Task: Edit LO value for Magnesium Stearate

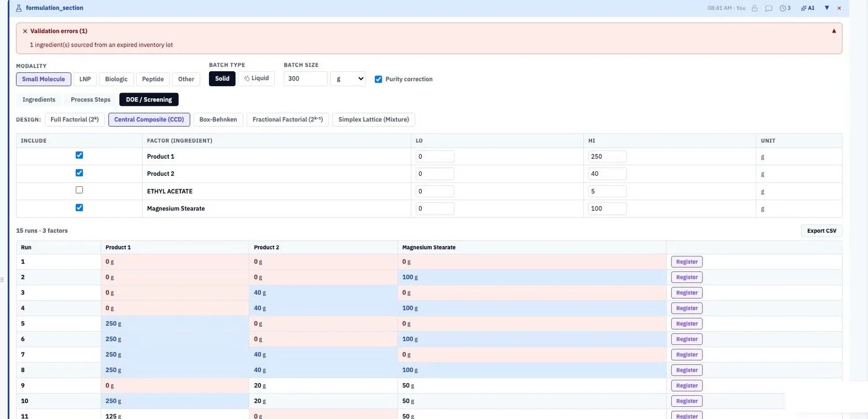Action: [x=435, y=208]
